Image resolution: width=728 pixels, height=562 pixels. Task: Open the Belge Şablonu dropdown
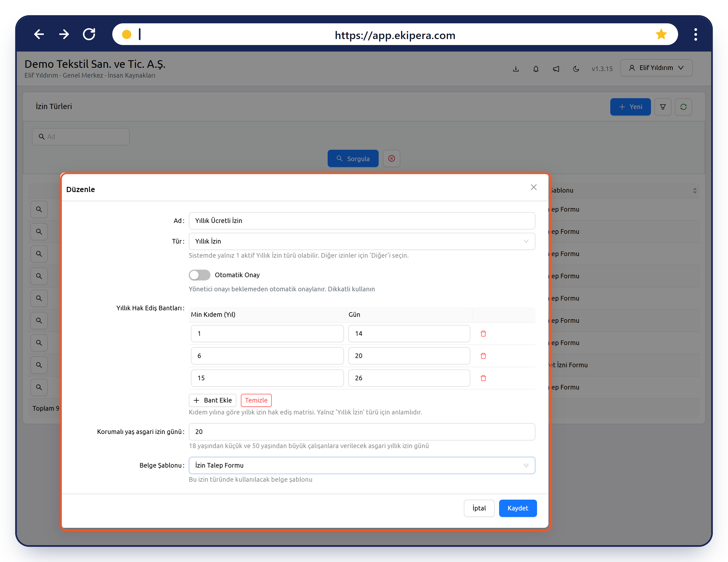362,465
